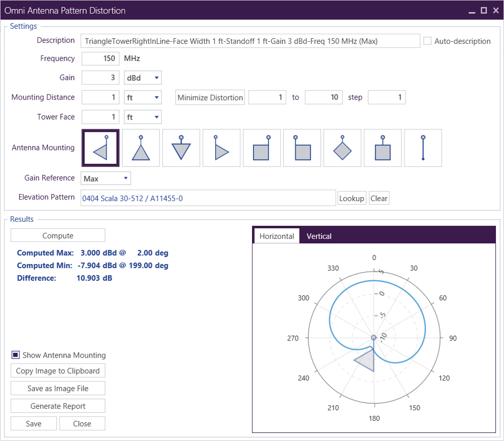Select square tower with right-corner antenna
Screen dimensions: 504x441
262,148
